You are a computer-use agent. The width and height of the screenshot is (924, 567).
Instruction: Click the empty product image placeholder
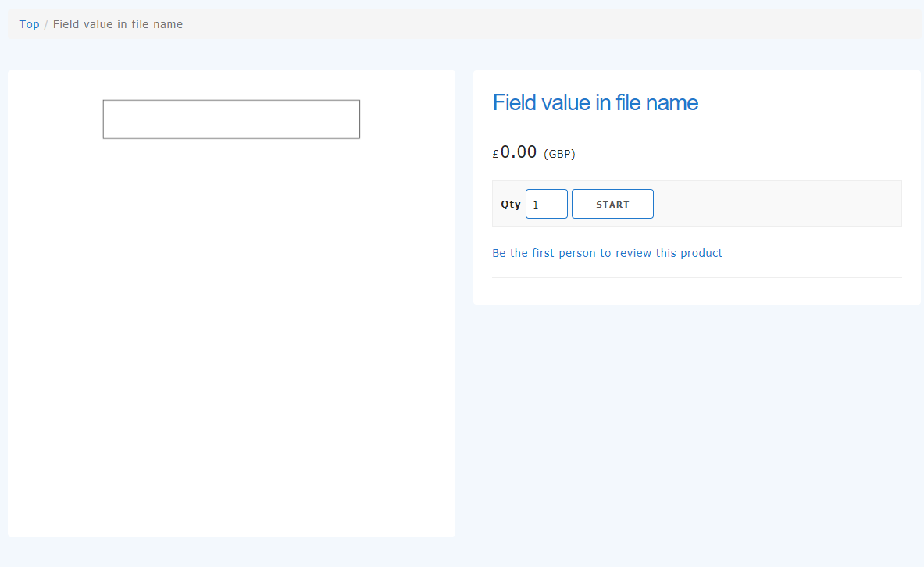pos(231,119)
